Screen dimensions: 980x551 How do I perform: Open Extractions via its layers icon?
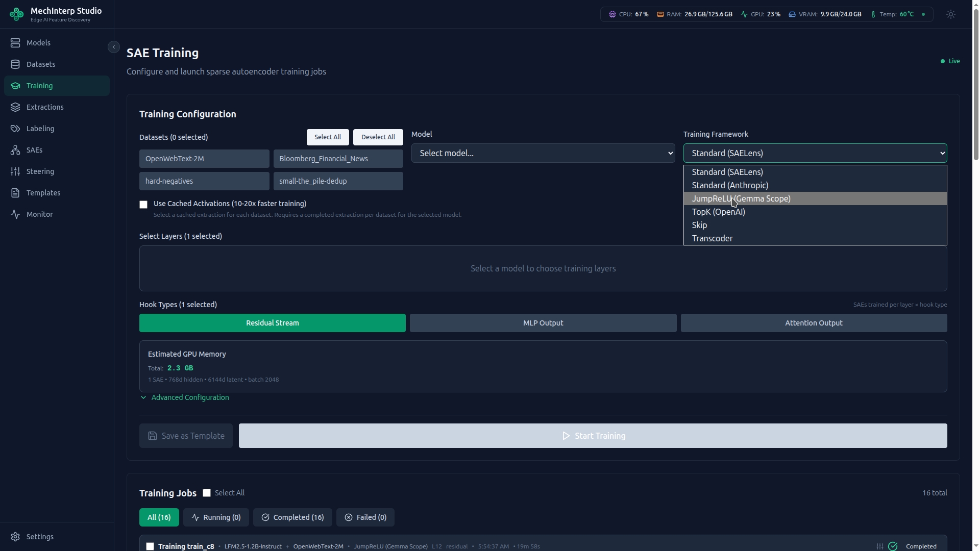click(15, 107)
